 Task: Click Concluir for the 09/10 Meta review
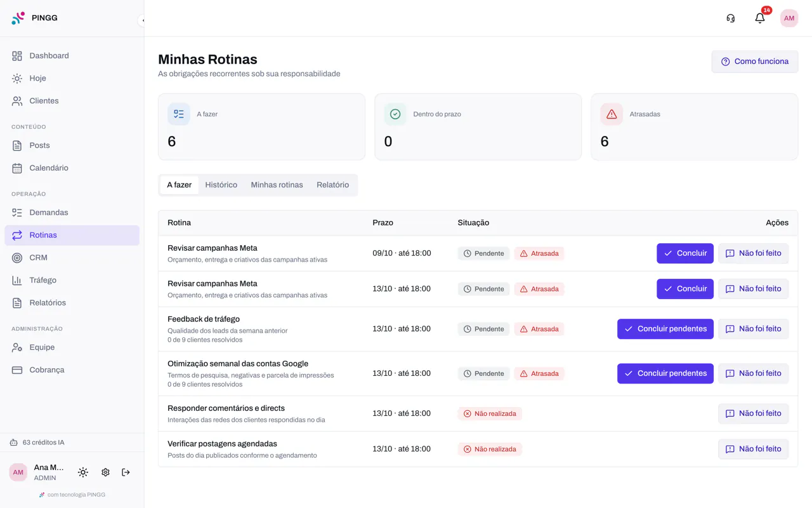click(685, 253)
